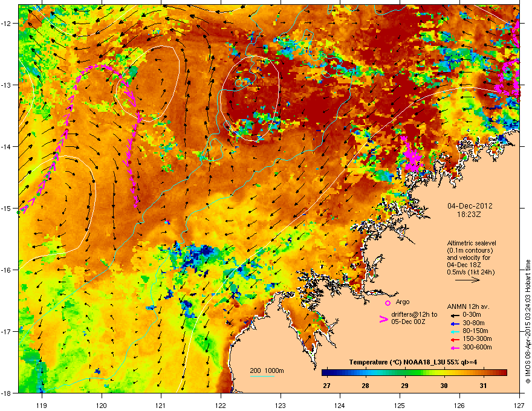Click the colorbar tick label 29
Viewport: 532px width, 411px height.
[x=404, y=386]
